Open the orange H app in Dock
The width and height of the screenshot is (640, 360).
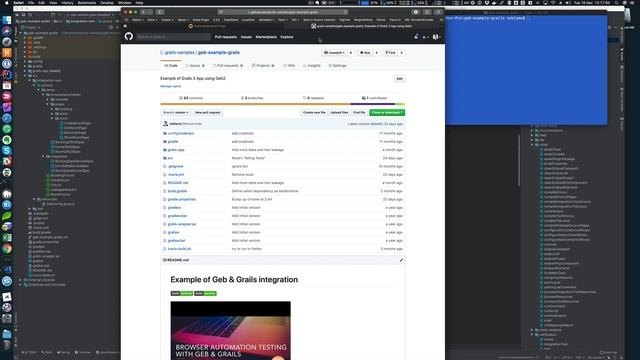click(x=7, y=53)
